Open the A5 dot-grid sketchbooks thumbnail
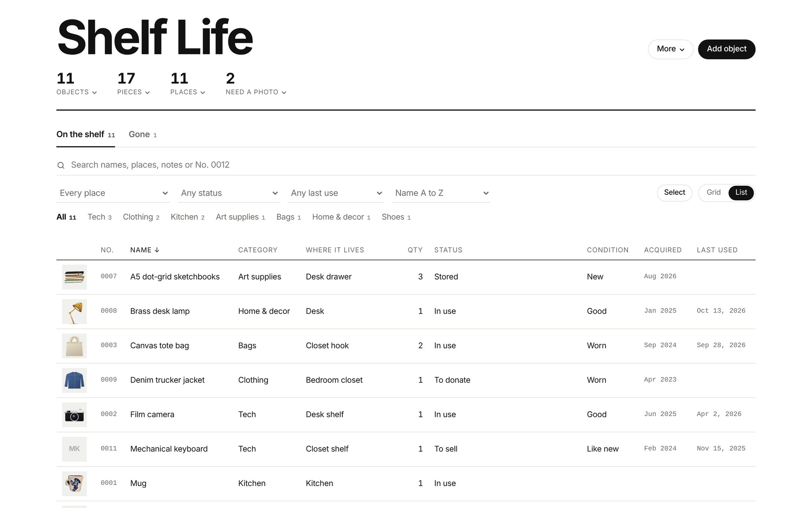Screen dimensions: 812x508 tap(74, 277)
